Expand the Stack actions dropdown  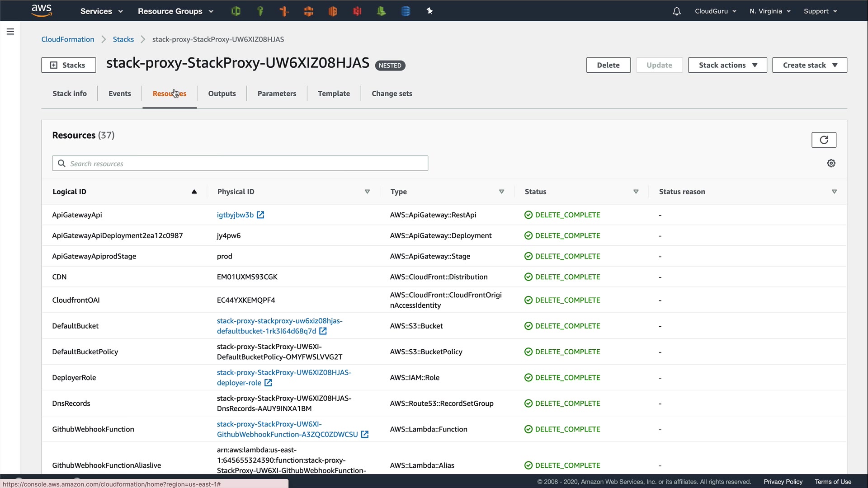click(x=727, y=65)
